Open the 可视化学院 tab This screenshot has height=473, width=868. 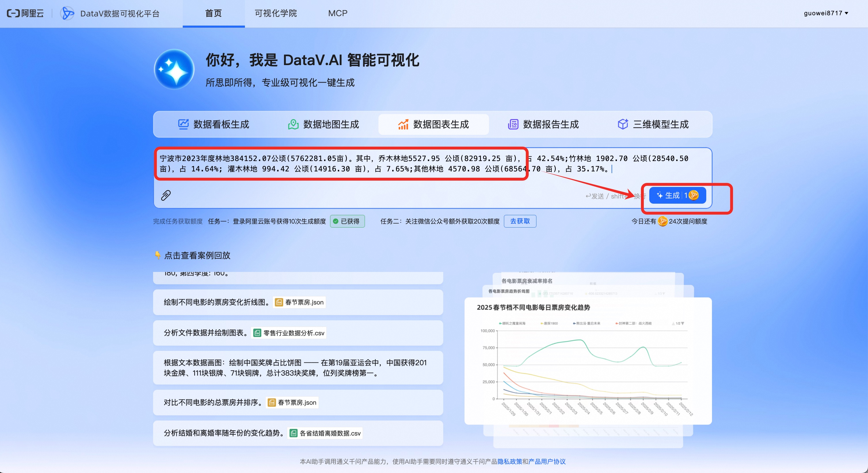point(276,14)
